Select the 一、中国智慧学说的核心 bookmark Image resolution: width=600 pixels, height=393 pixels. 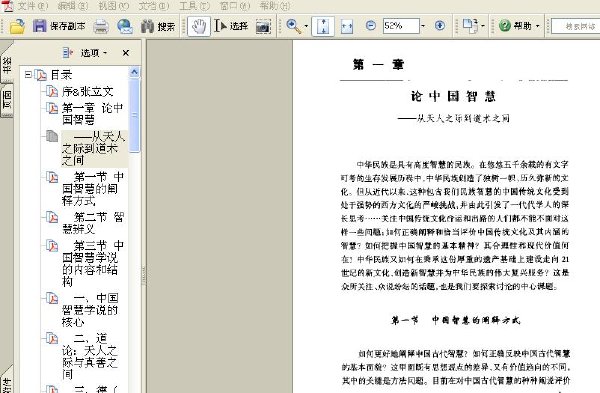pos(90,310)
